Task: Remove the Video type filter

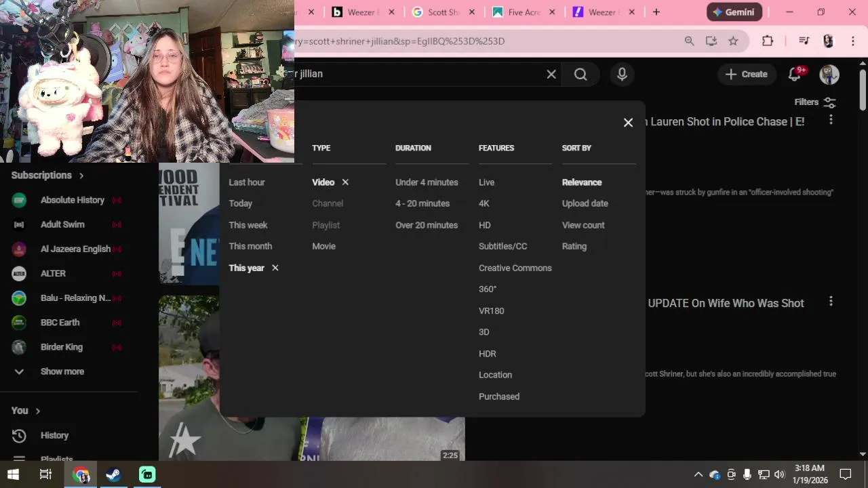Action: tap(345, 182)
